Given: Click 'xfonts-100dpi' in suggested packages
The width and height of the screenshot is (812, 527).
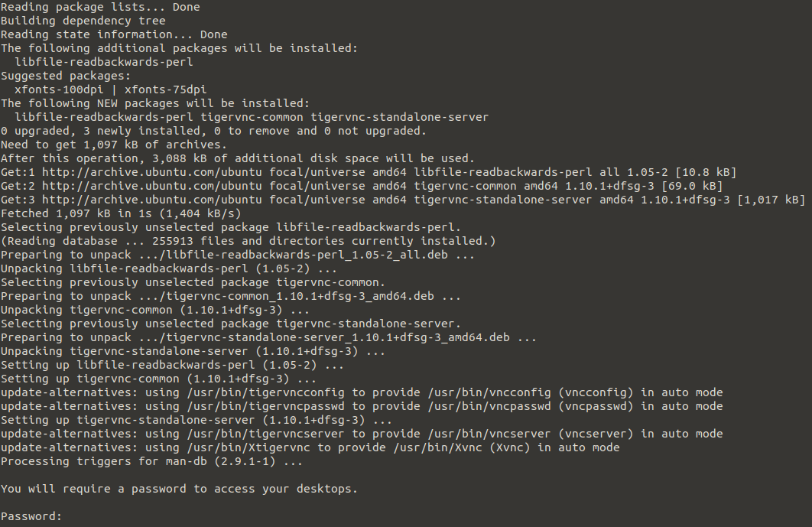Looking at the screenshot, I should tap(59, 89).
